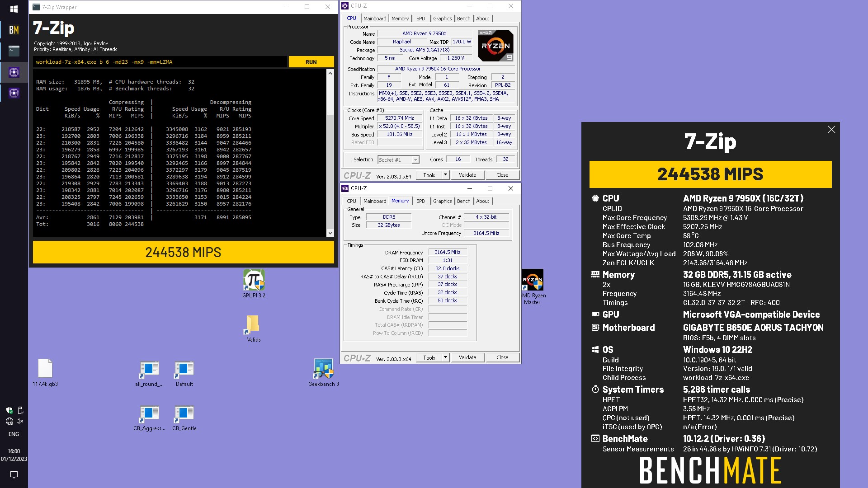Open SPD tab in top CPU-Z
This screenshot has width=868, height=488.
[x=420, y=19]
